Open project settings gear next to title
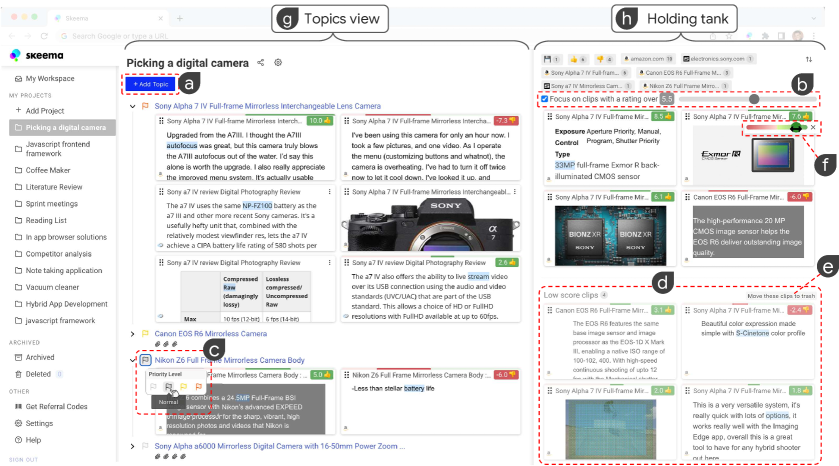Screen dimensions: 839x466 click(x=278, y=63)
